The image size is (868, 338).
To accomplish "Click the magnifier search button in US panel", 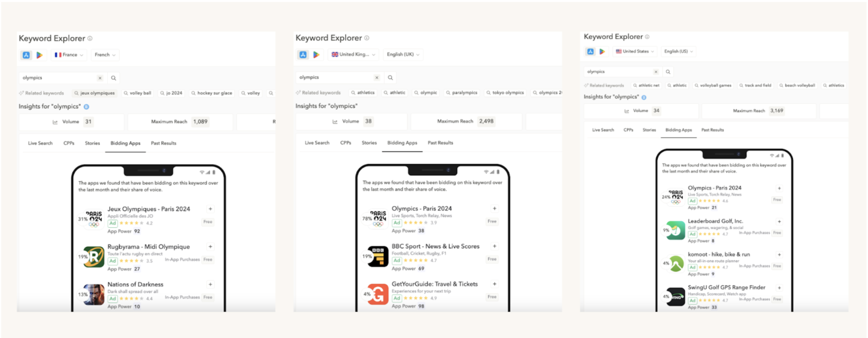I will (x=668, y=72).
